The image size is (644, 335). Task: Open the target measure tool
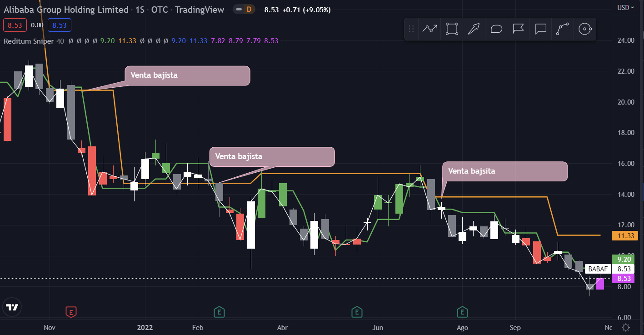pos(584,29)
